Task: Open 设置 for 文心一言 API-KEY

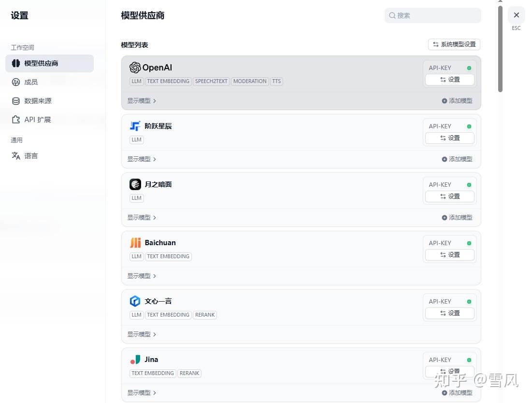Action: click(x=450, y=313)
